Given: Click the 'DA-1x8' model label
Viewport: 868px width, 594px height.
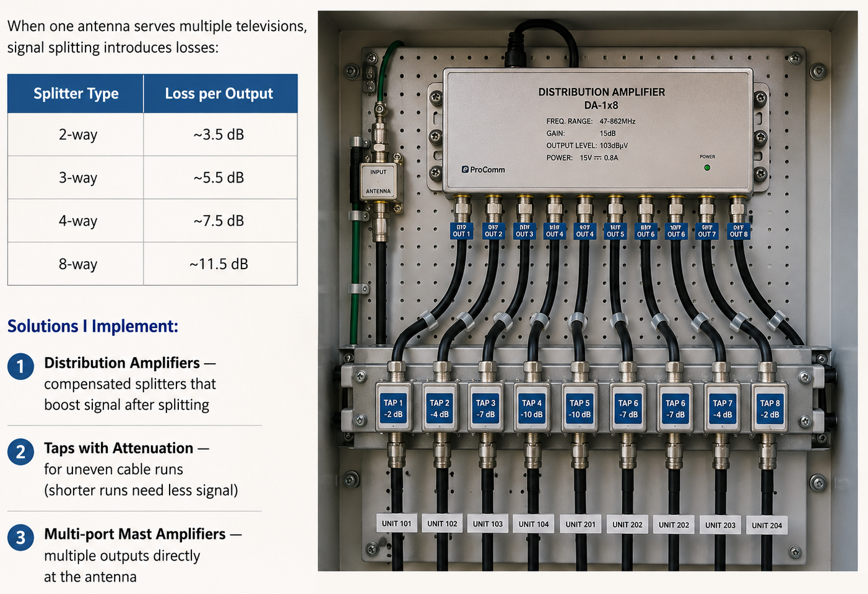Looking at the screenshot, I should coord(601,105).
